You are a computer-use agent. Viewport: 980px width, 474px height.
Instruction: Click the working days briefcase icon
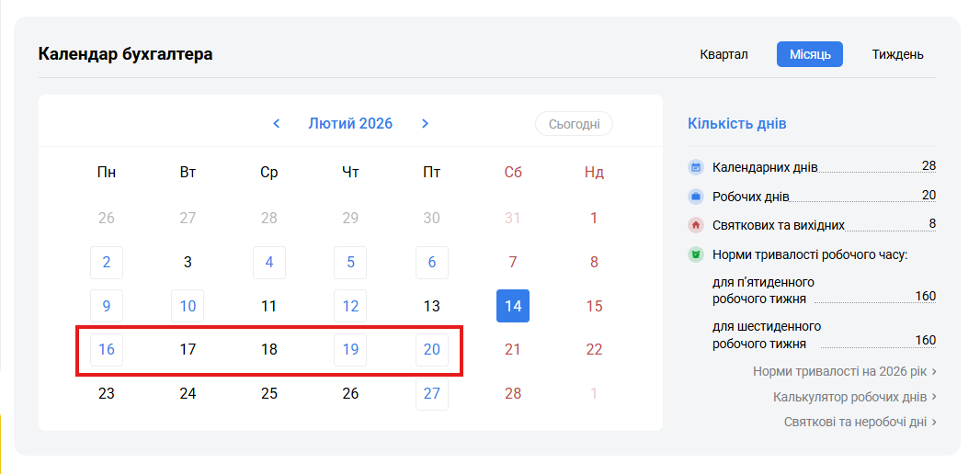coord(696,197)
